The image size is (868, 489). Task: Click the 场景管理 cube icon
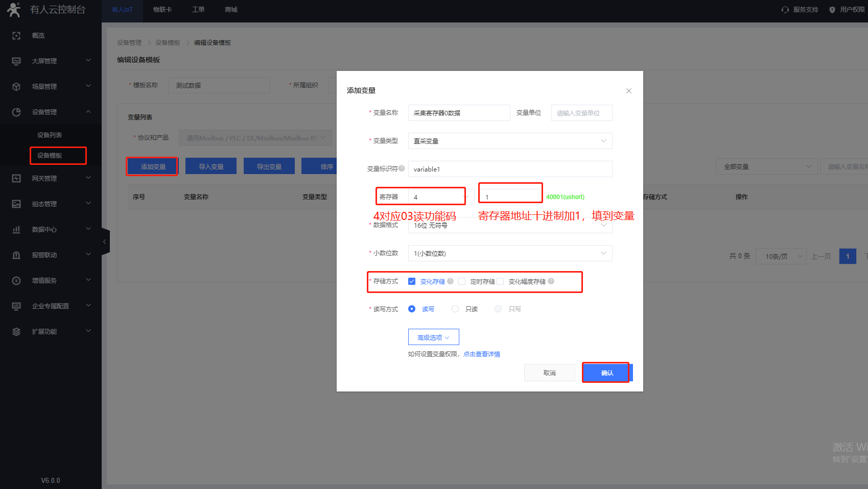click(x=16, y=87)
